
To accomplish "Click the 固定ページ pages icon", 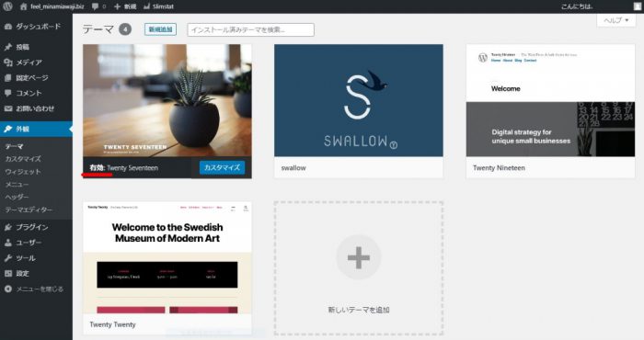I will tap(7, 77).
